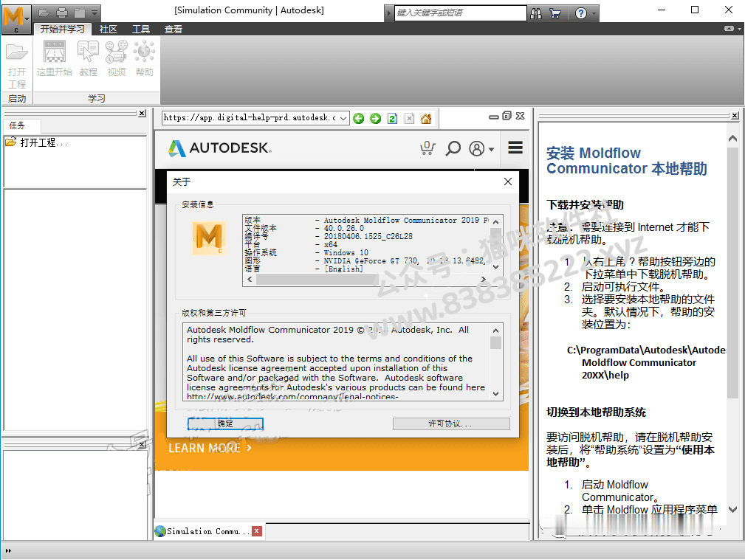Click the scroll-right arrow in installation info box
The image size is (745, 560).
[x=484, y=280]
